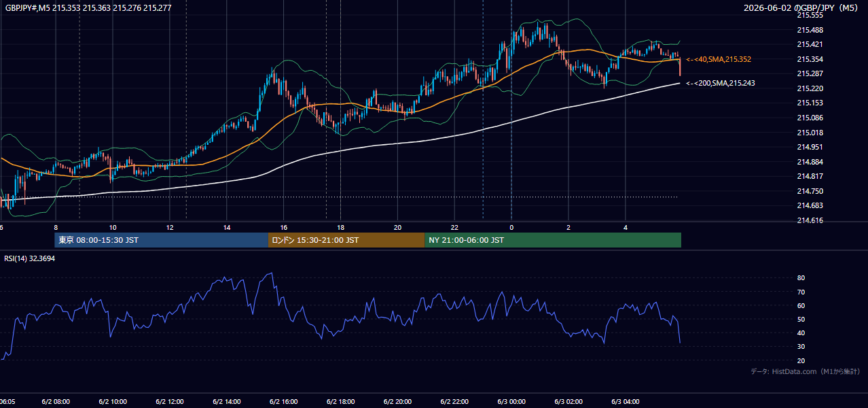
Task: Click hour tick 10 under price chart
Action: tap(113, 228)
